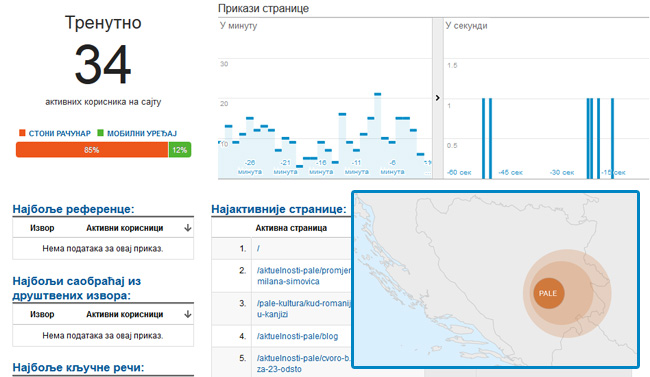Click the Најбоље референце heading
This screenshot has height=377, width=650.
pos(73,209)
